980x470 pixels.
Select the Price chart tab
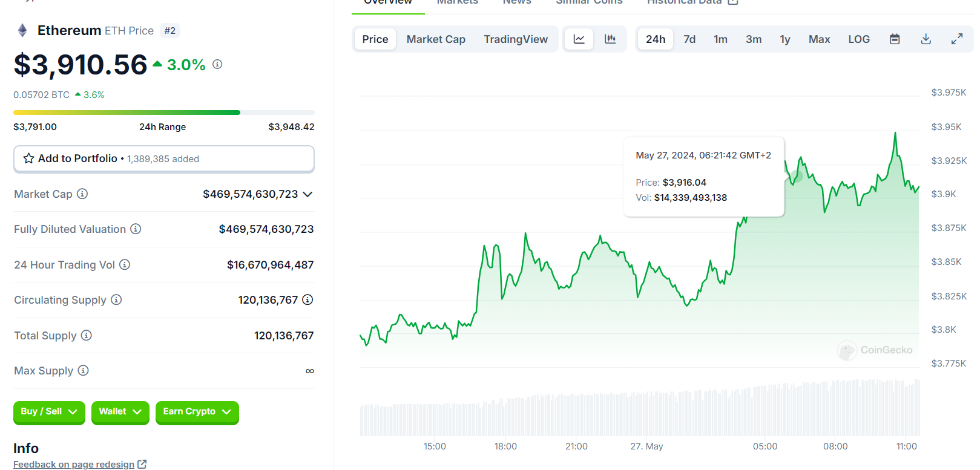click(x=375, y=39)
